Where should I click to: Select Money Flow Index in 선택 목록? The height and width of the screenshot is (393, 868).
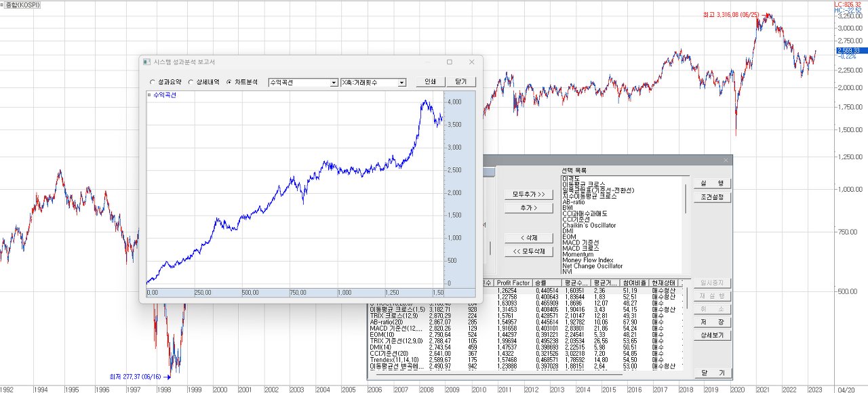pyautogui.click(x=587, y=260)
